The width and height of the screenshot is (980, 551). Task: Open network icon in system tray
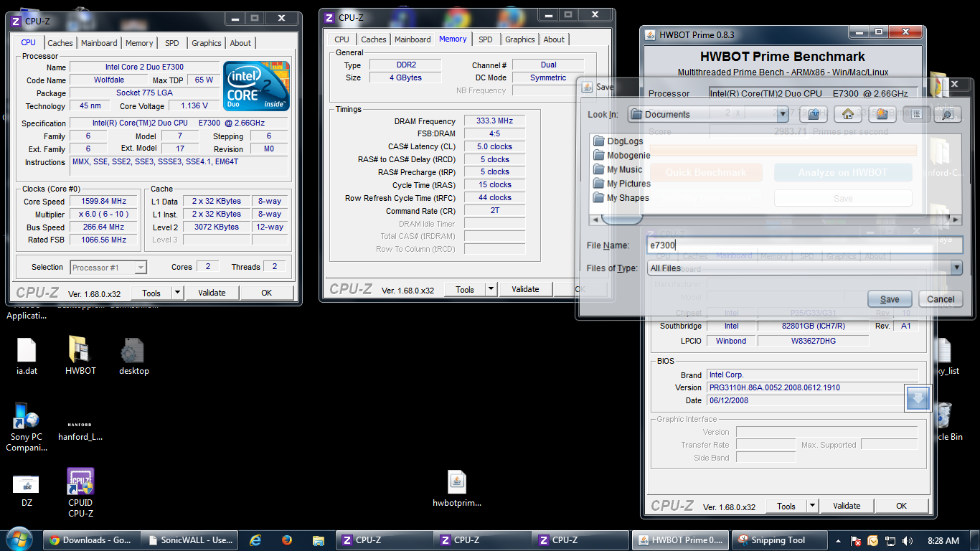click(890, 540)
